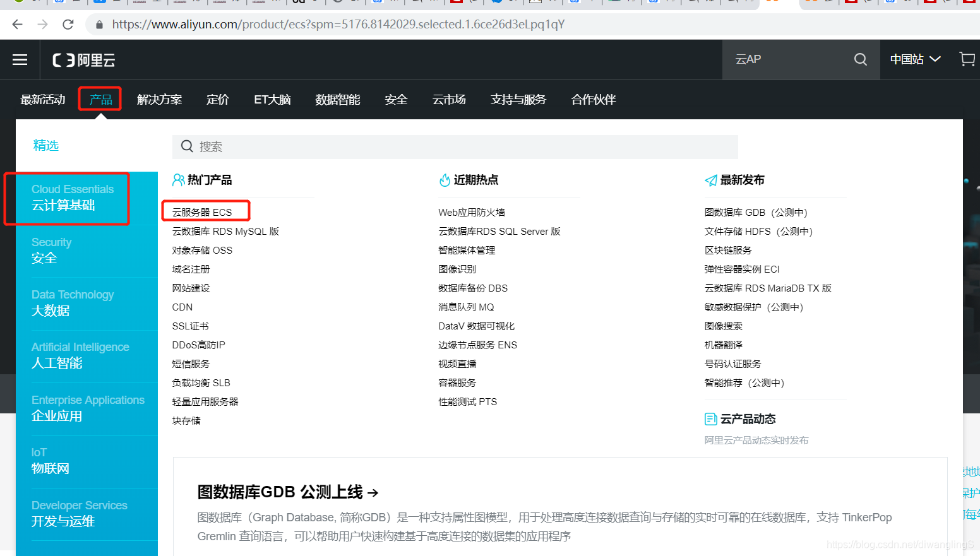
Task: Open 云数据库 RDS MySQL 版 link
Action: [x=225, y=232]
